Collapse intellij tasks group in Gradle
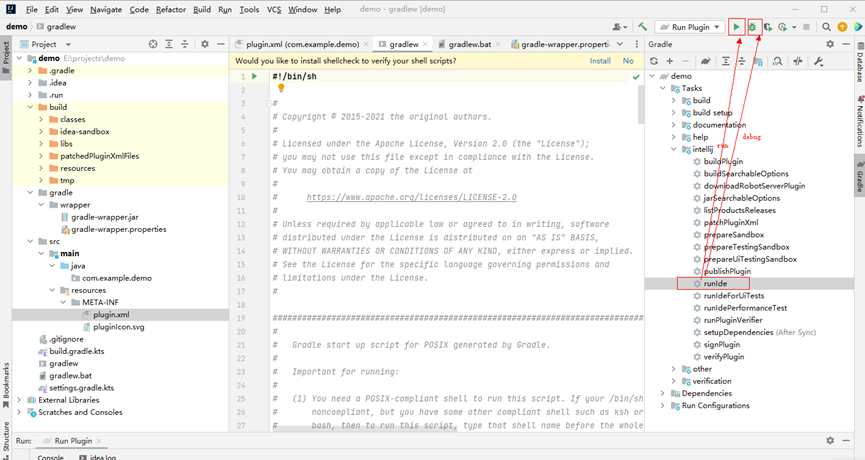The image size is (865, 460). point(674,149)
